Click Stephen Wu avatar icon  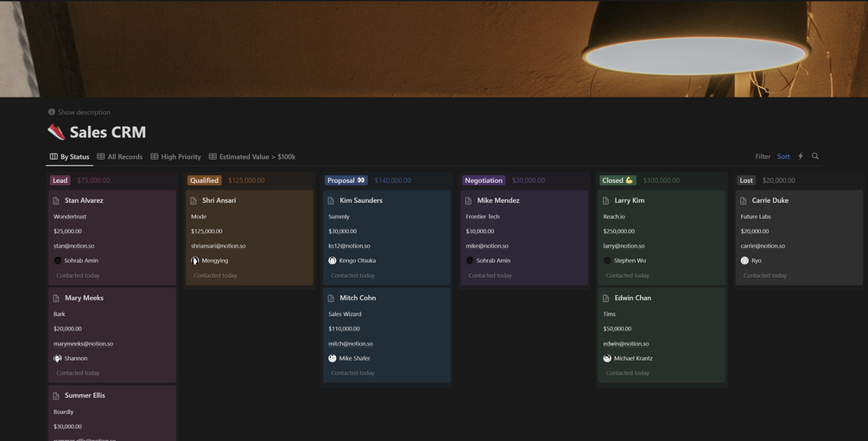[x=607, y=261]
